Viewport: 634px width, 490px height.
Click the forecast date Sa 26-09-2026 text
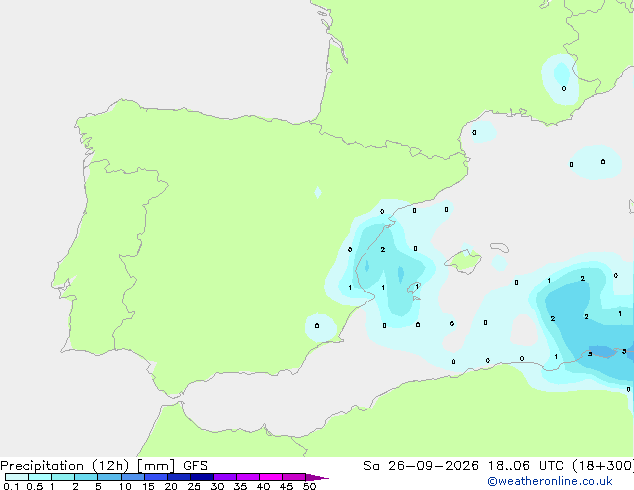click(x=421, y=466)
